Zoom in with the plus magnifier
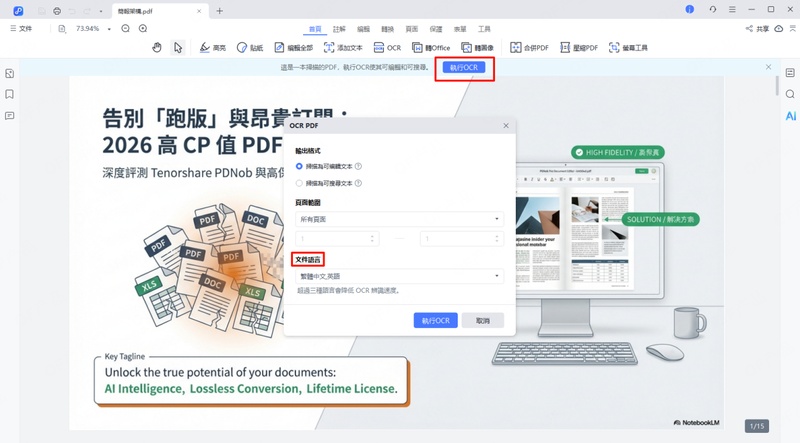800x443 pixels. (x=143, y=29)
